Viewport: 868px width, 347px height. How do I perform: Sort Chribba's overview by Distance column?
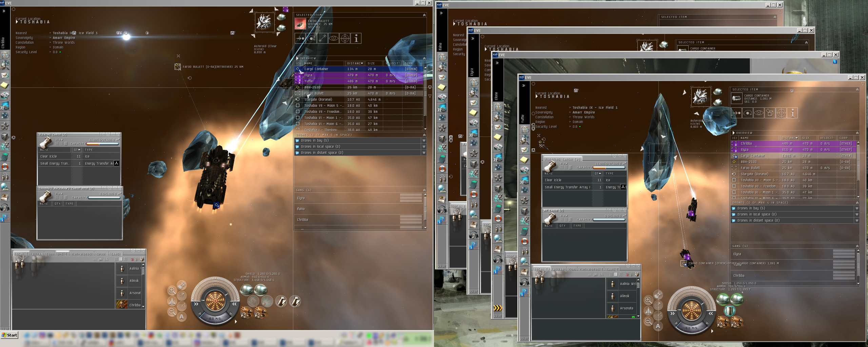coord(355,63)
